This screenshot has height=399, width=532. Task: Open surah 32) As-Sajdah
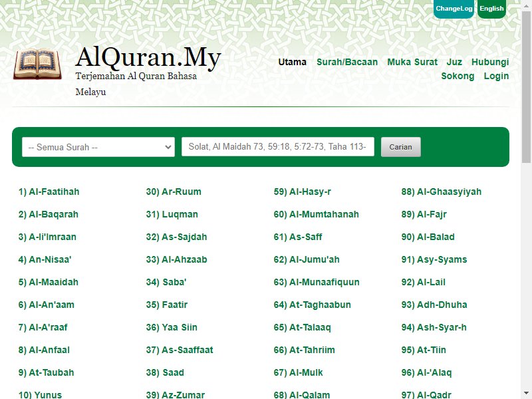pyautogui.click(x=176, y=237)
